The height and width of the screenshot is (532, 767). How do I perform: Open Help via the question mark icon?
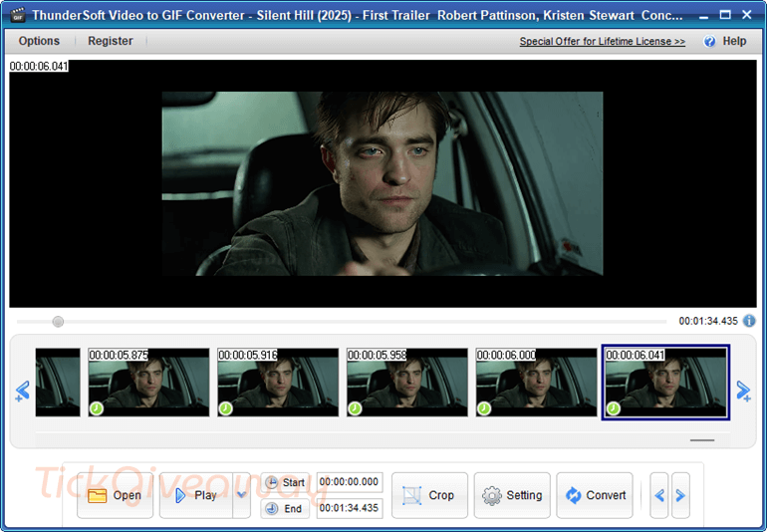coord(709,42)
